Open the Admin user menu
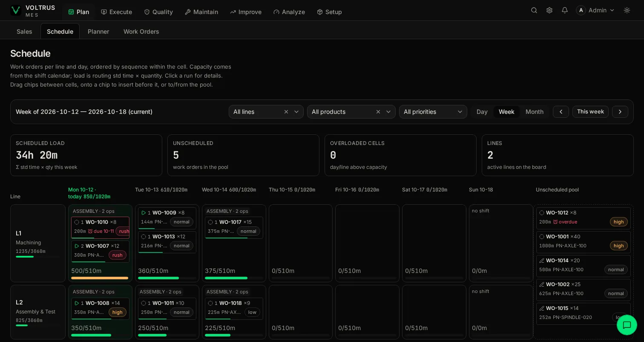 click(x=595, y=11)
